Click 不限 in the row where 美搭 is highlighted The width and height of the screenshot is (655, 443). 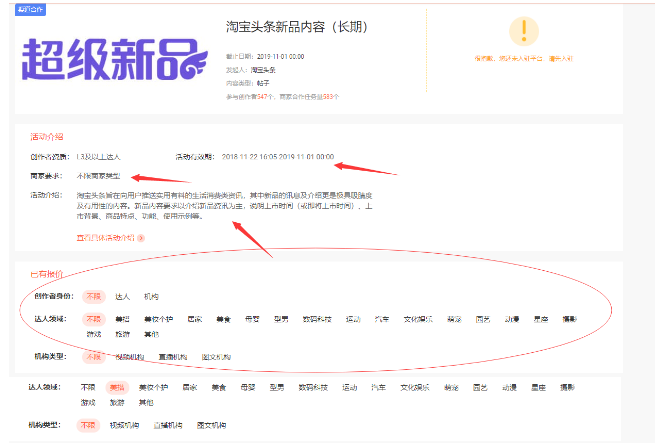tap(88, 387)
